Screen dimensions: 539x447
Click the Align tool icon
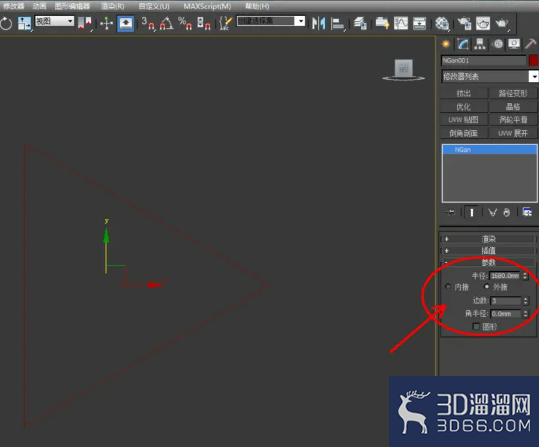(338, 23)
